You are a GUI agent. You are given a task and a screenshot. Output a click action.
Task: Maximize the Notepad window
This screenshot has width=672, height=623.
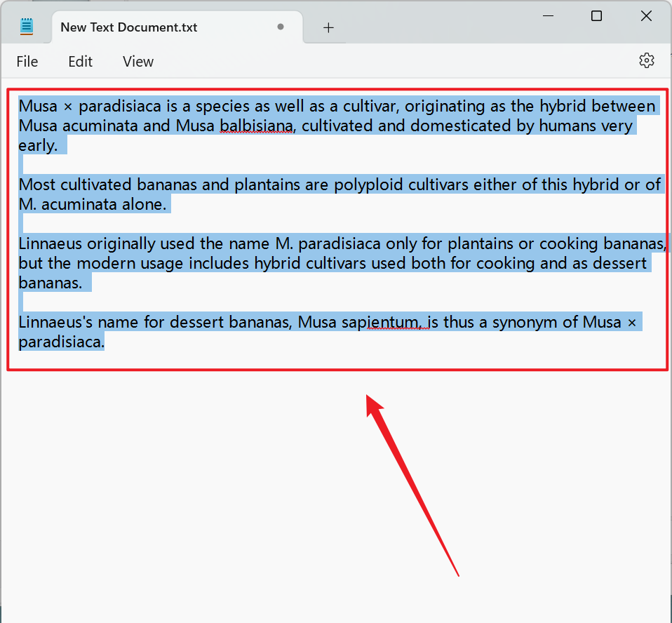pyautogui.click(x=596, y=15)
